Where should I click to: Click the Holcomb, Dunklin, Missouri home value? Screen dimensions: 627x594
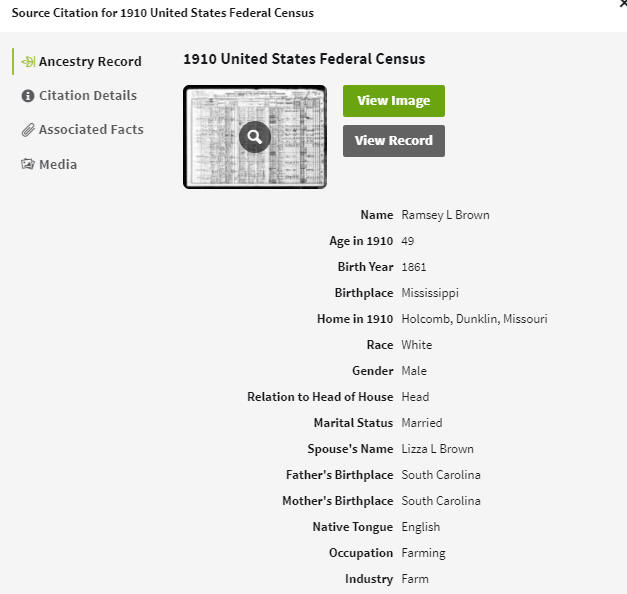click(x=474, y=319)
